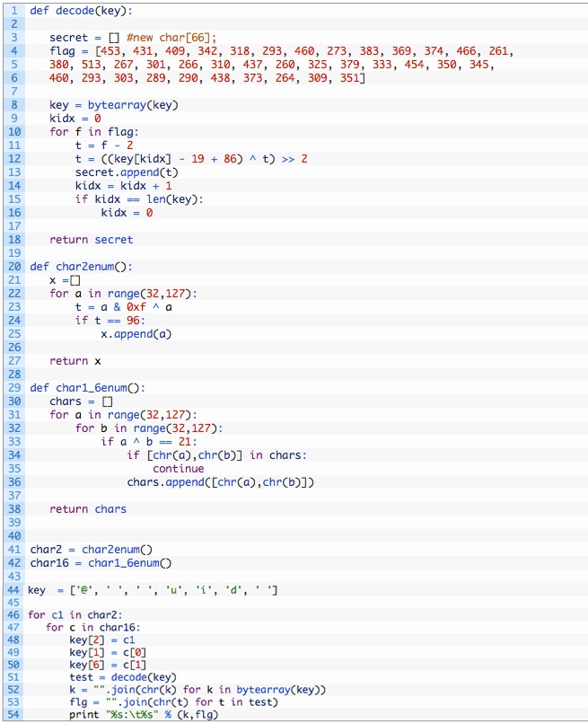Click the 'return secret' statement
Screen dimensions: 588x723
(92, 240)
